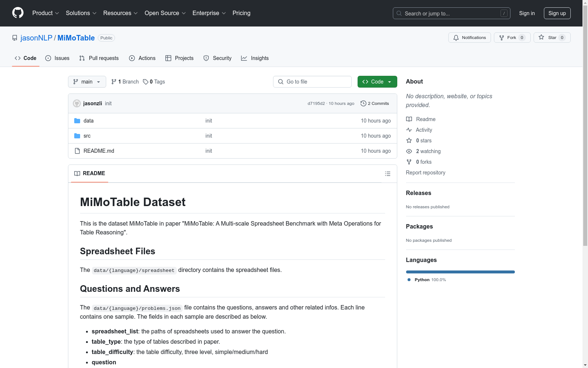Click the watching eye icon
The image size is (588, 368).
click(x=409, y=151)
